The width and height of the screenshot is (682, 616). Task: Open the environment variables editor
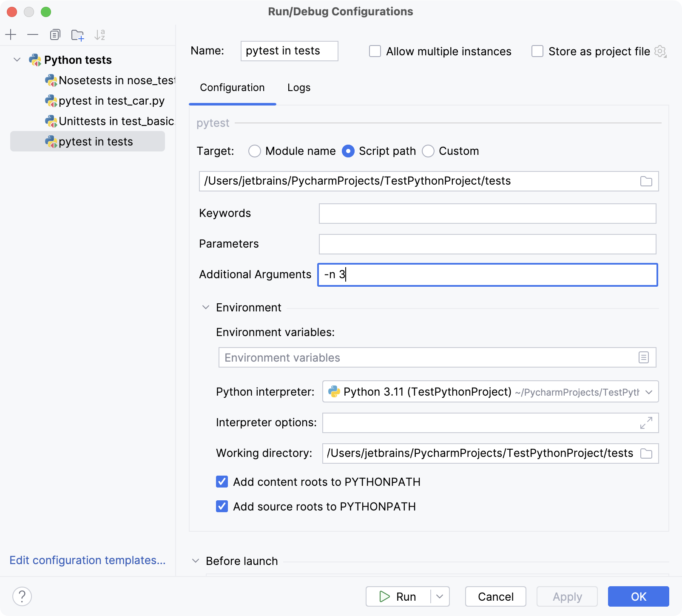tap(645, 357)
